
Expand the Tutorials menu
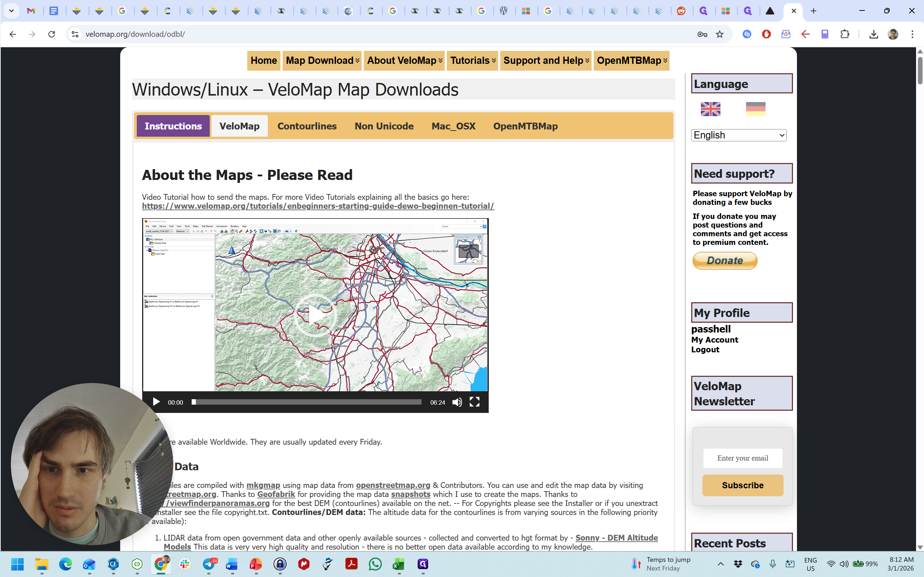coord(472,61)
